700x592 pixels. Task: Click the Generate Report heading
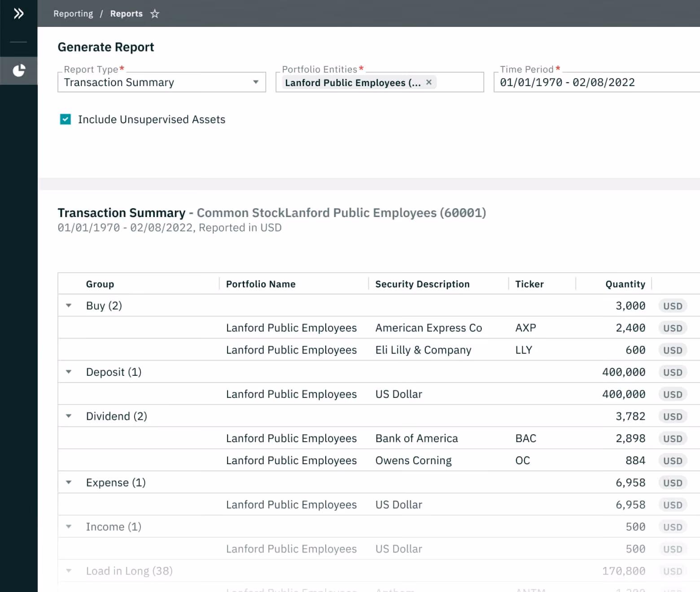point(106,47)
